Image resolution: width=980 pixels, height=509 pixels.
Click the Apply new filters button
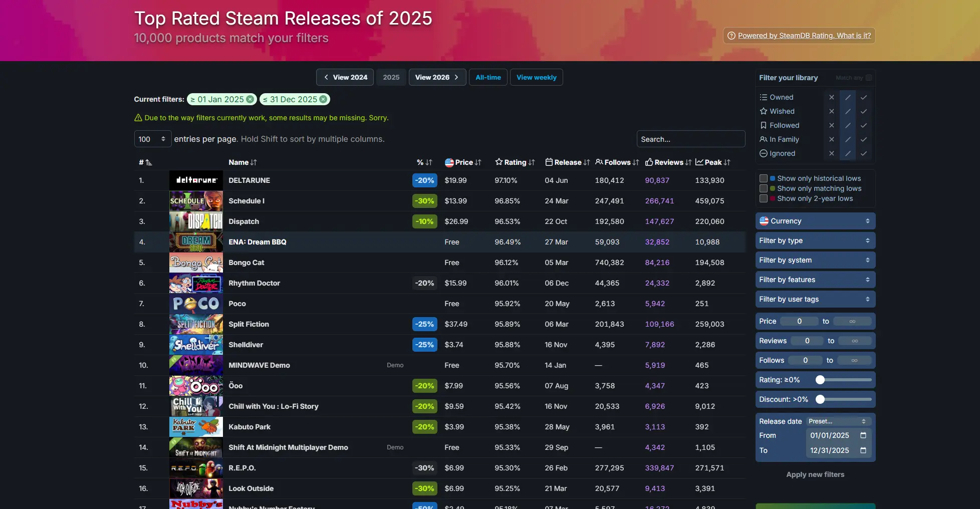point(815,474)
